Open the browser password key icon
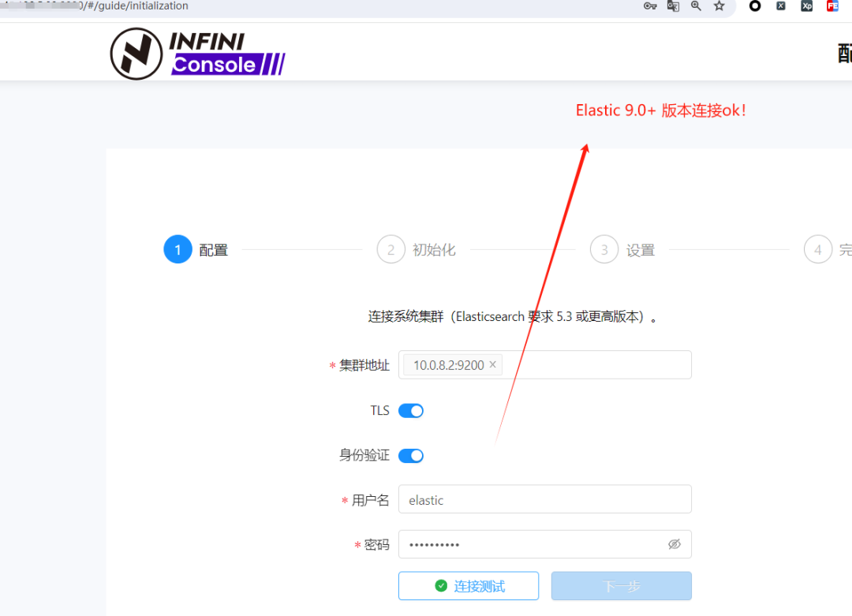Screen dimensions: 852x616 coord(650,6)
